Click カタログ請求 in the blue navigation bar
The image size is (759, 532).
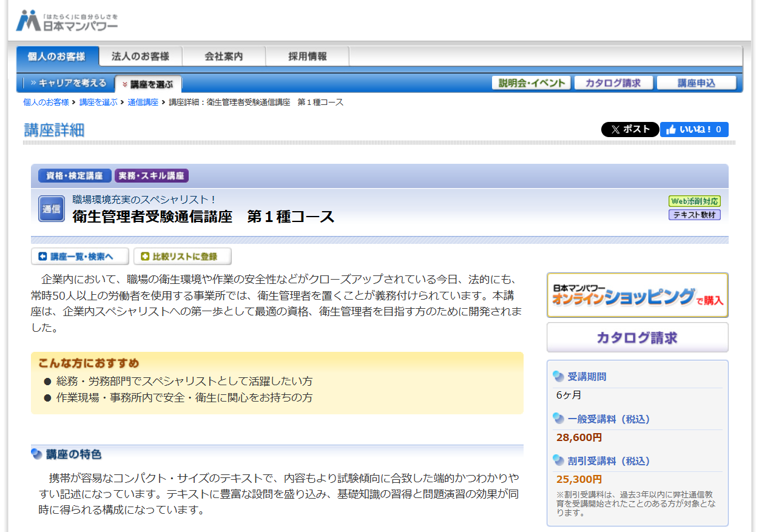click(x=613, y=83)
